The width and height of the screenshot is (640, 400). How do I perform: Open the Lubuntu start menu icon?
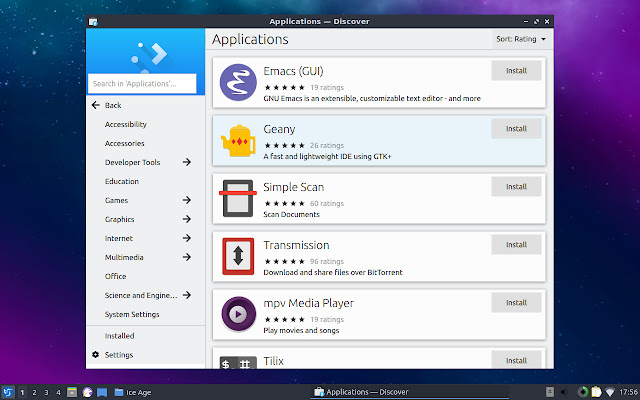(x=8, y=392)
